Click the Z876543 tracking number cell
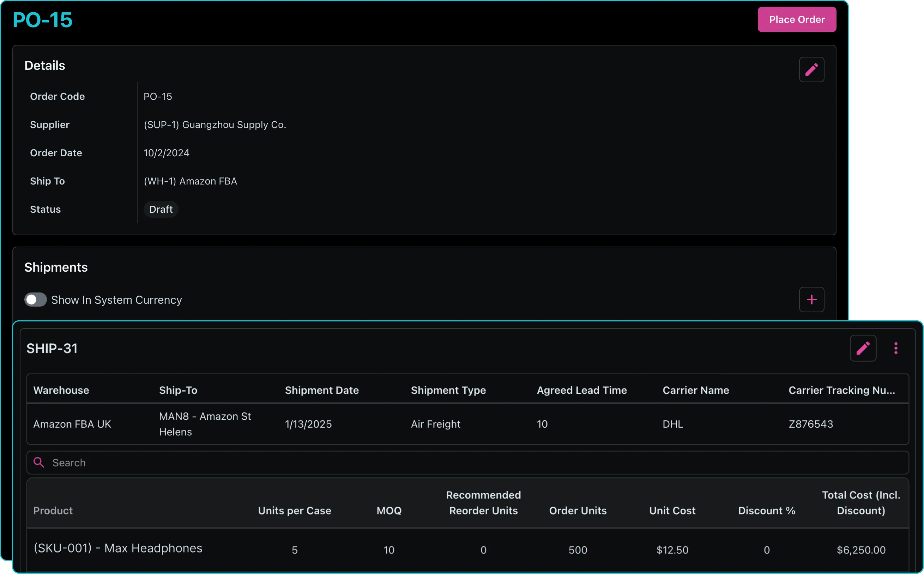The image size is (924, 574). point(810,424)
